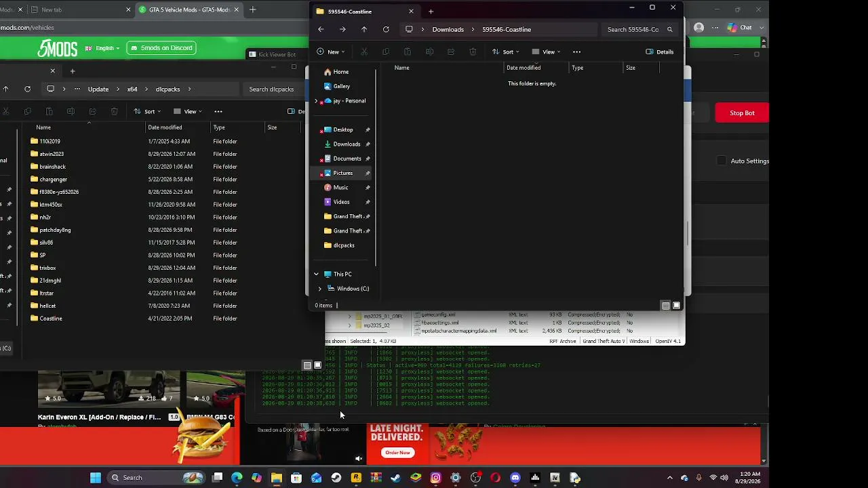Toggle the Auto Settings checkbox
The image size is (868, 488).
(722, 161)
